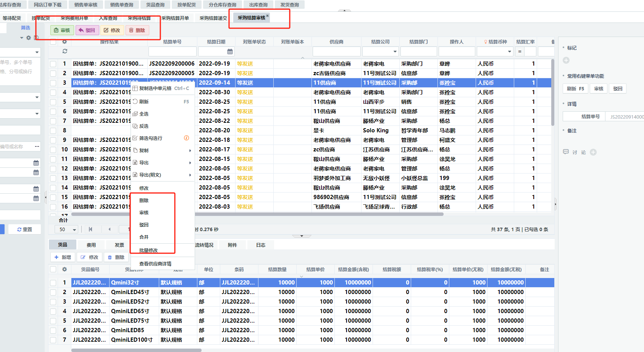Click the 供应商 filter input field
The height and width of the screenshot is (352, 644).
(x=336, y=51)
